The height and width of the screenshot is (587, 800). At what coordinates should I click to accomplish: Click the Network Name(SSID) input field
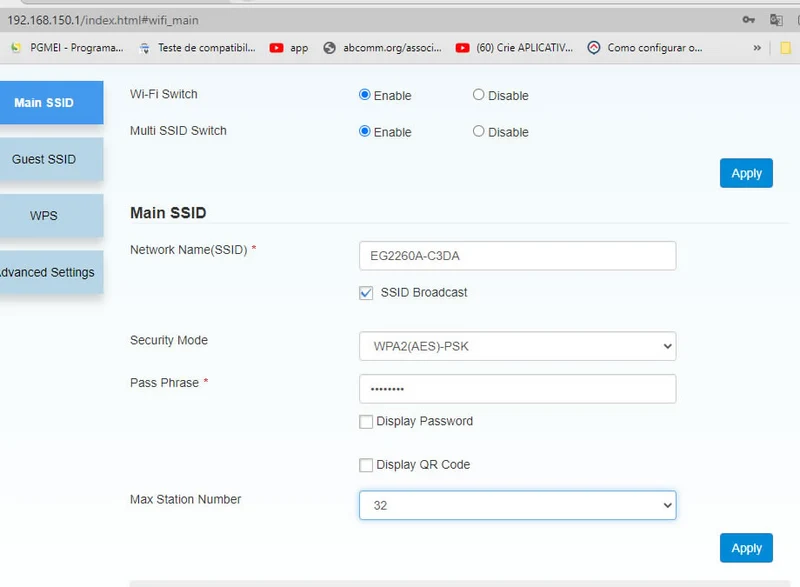(517, 256)
